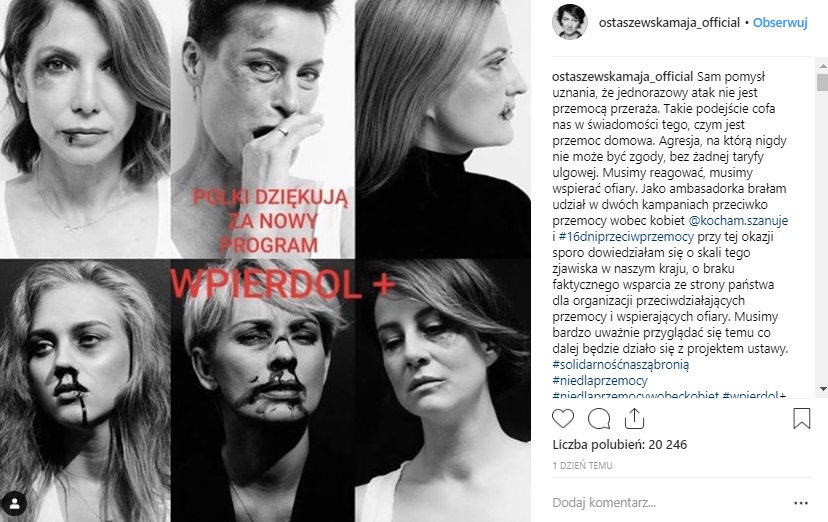Click the scrollbar down arrow in the caption
This screenshot has height=522, width=828.
click(x=822, y=389)
